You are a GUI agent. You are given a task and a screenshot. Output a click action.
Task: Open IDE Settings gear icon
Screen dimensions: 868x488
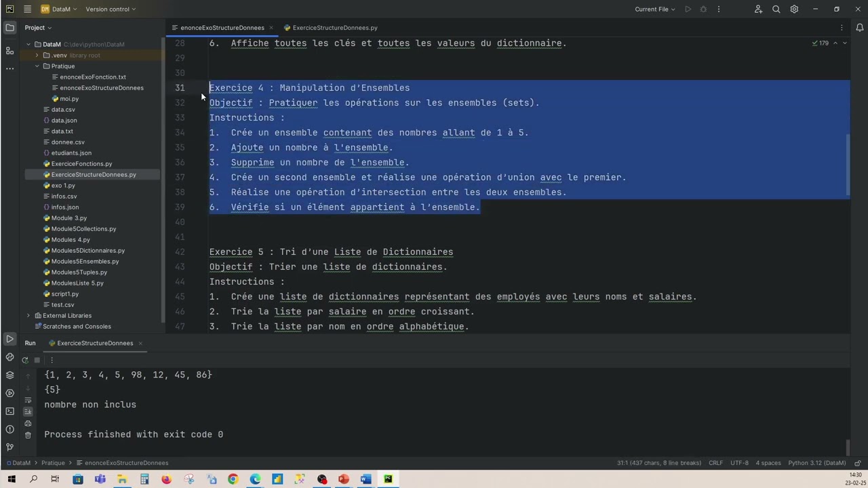click(794, 9)
